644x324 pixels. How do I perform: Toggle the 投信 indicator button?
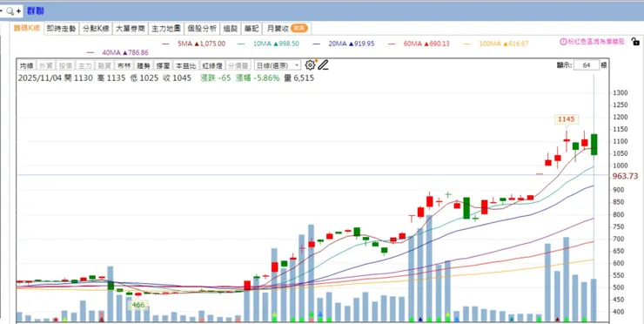tap(65, 65)
